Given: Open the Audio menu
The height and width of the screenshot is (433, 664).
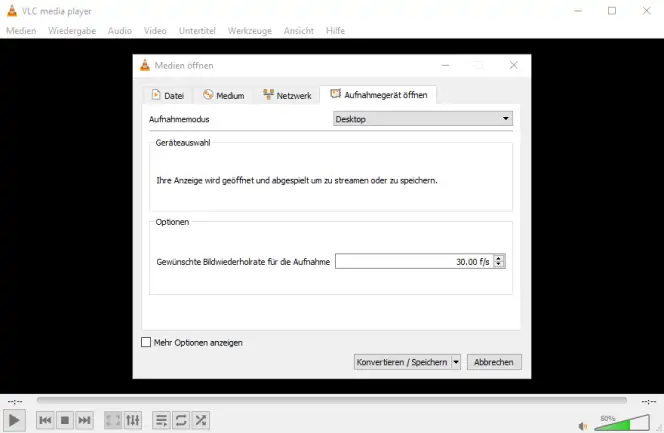Looking at the screenshot, I should click(x=120, y=30).
